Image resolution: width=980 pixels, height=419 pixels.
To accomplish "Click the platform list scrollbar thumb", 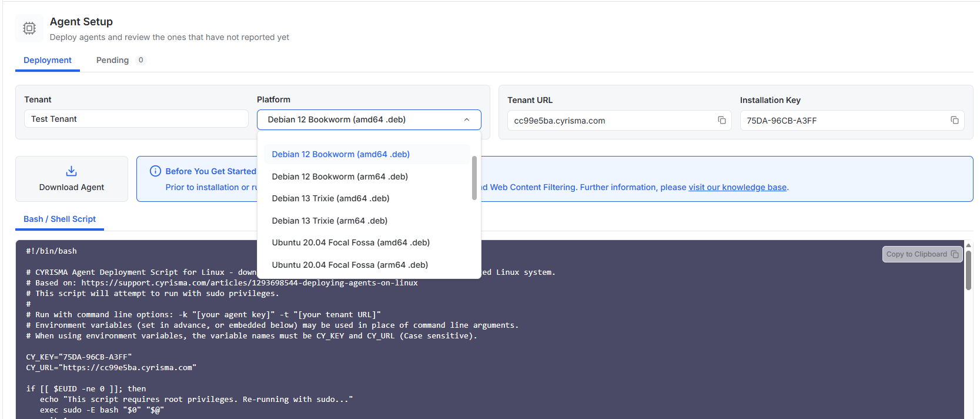I will (474, 178).
